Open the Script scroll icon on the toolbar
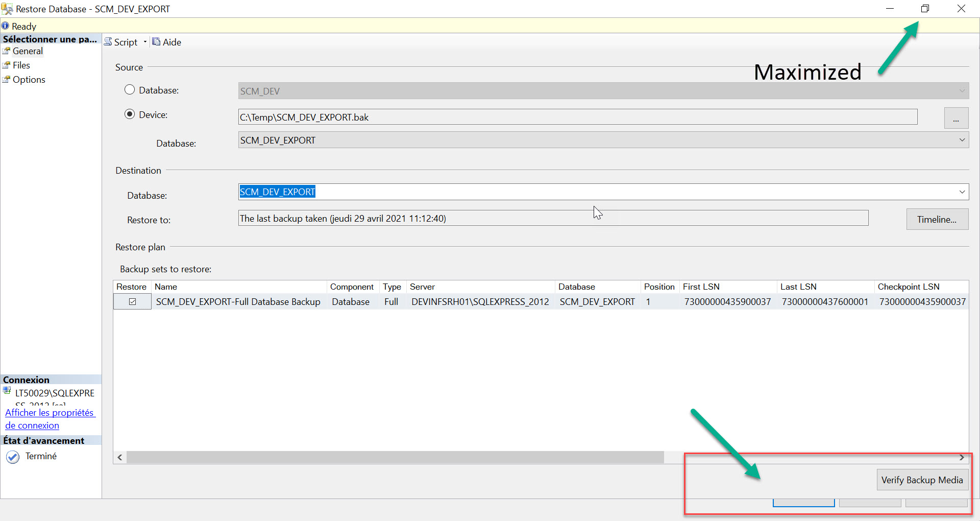Viewport: 980px width, 521px height. [107, 42]
